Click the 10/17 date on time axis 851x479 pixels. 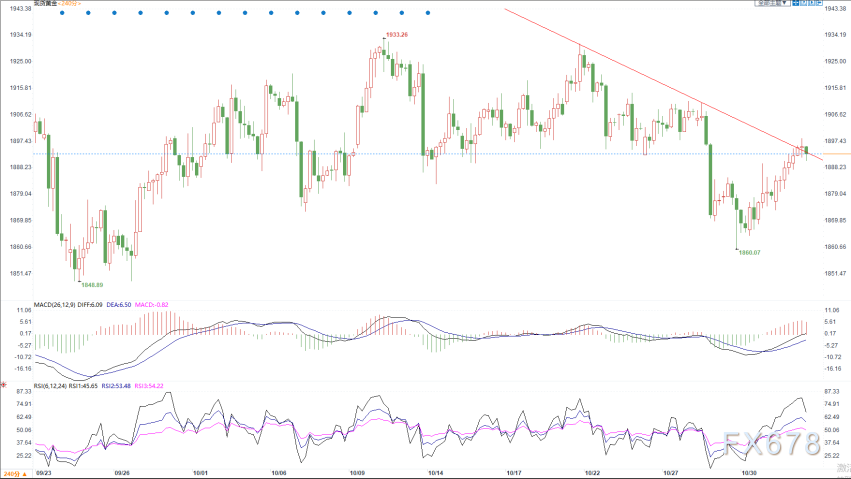point(514,473)
